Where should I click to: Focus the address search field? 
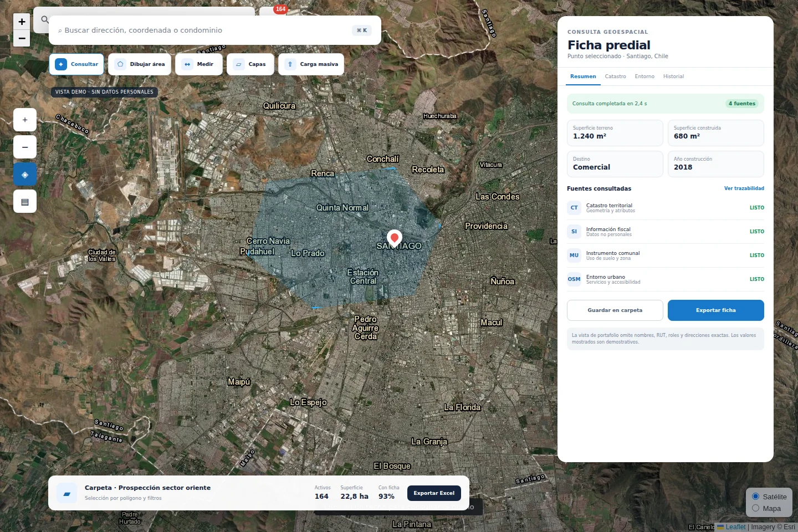tap(215, 30)
